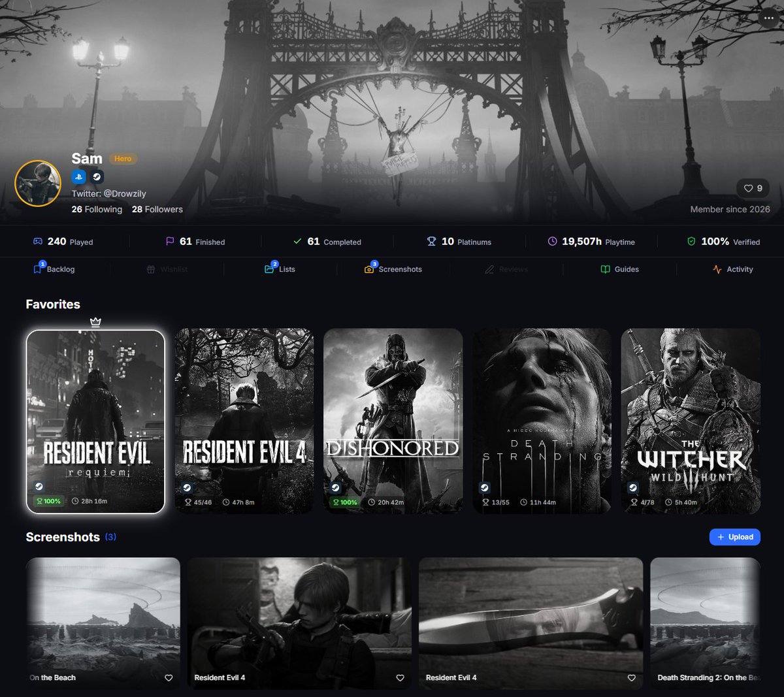Click the Twitter: @Drowzily text
The image size is (784, 697).
[x=109, y=193]
